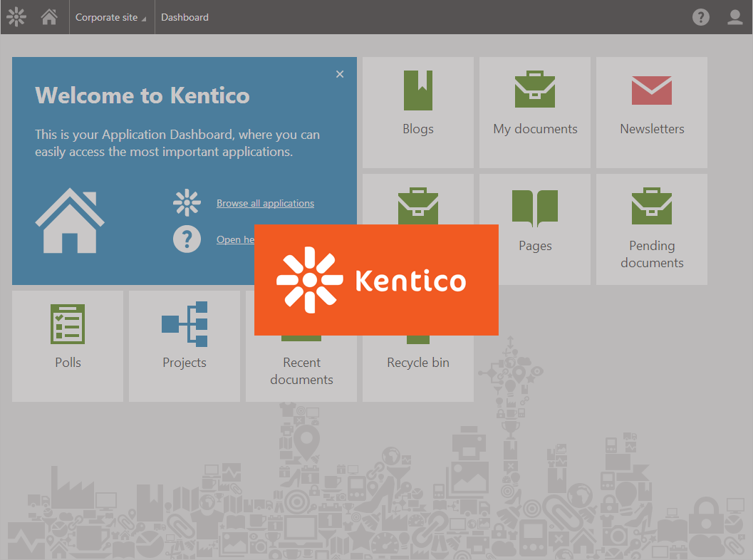Open the Polls application
Image resolution: width=753 pixels, height=560 pixels.
coord(68,346)
